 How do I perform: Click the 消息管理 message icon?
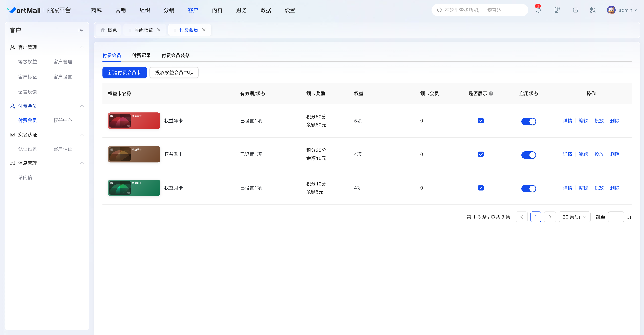click(x=12, y=163)
